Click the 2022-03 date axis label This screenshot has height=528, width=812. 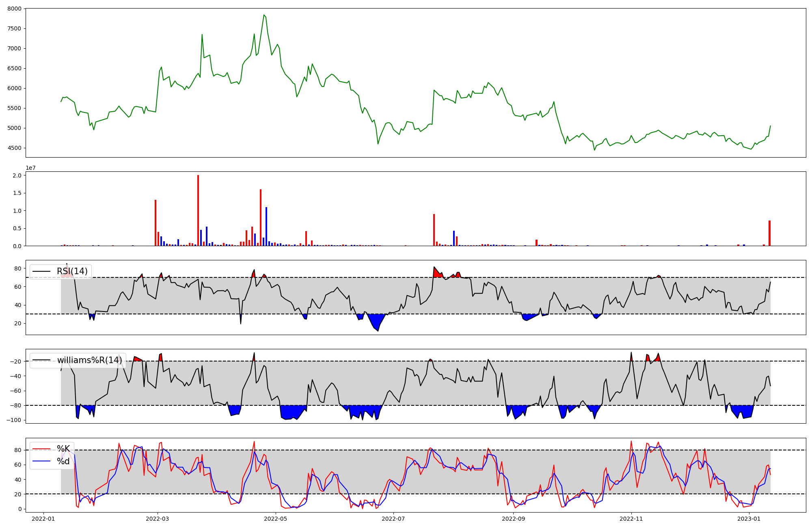[x=157, y=519]
